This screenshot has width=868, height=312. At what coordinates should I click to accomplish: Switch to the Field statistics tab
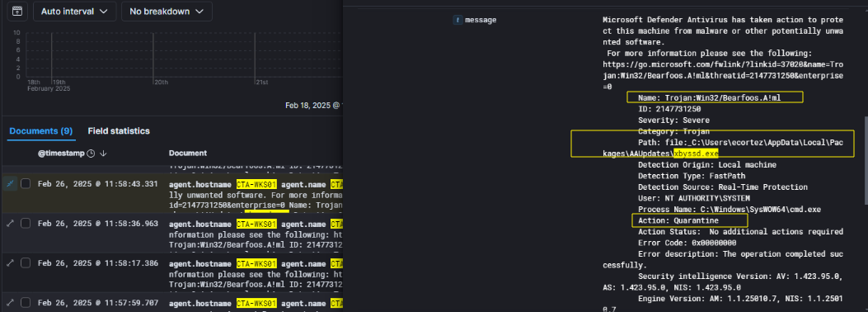[x=119, y=131]
